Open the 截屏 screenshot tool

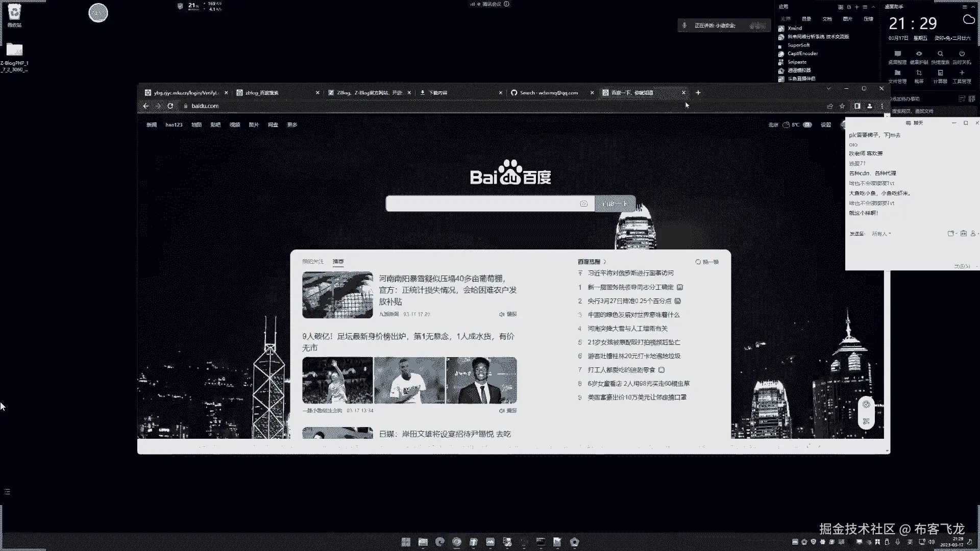[919, 73]
